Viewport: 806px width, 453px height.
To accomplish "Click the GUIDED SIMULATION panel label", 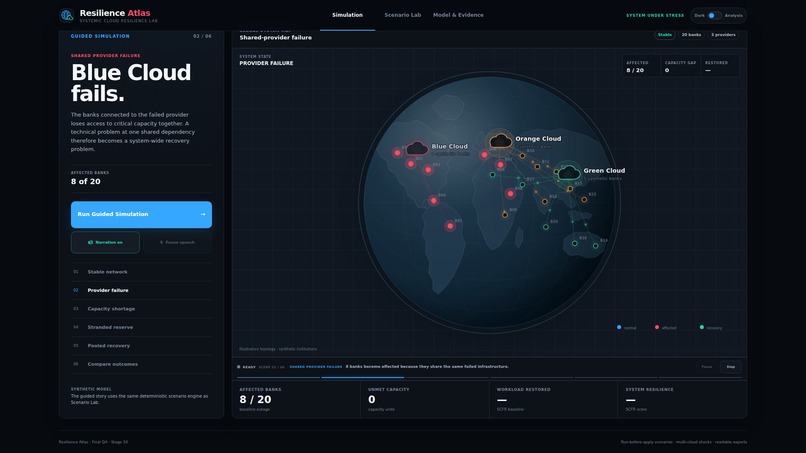I will tap(100, 36).
